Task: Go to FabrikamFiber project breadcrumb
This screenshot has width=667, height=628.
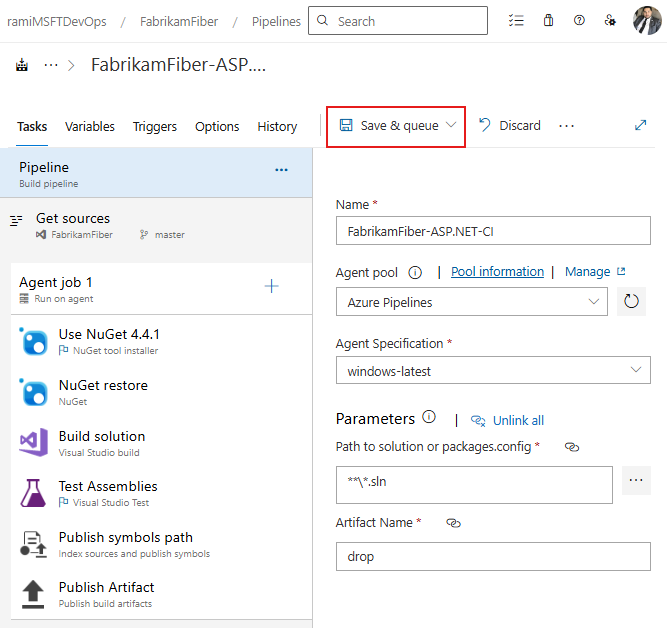Action: tap(179, 21)
